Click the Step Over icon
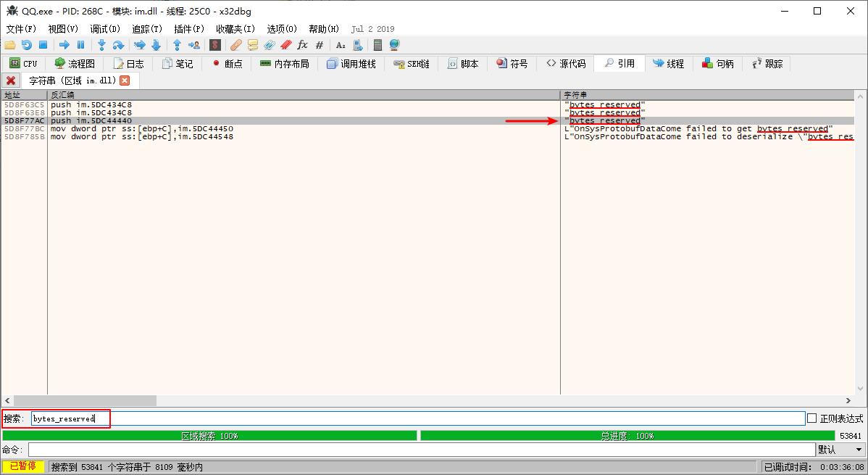 click(x=118, y=45)
